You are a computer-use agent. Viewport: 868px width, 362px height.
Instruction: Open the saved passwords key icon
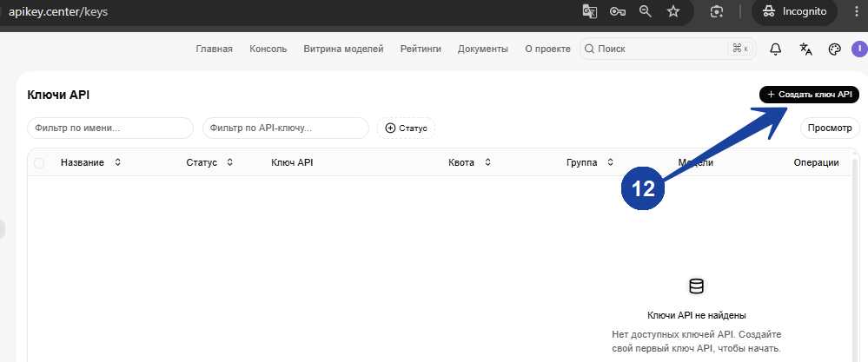coord(617,11)
